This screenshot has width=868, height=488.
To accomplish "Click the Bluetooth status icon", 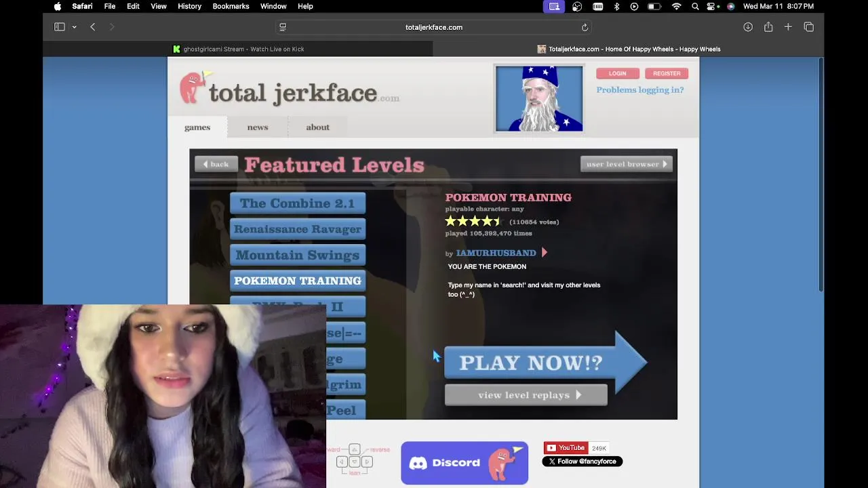I will click(x=616, y=6).
